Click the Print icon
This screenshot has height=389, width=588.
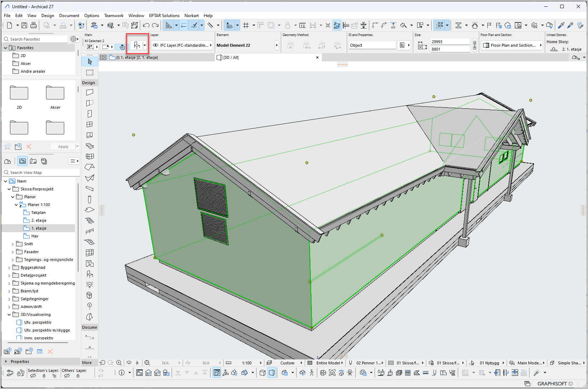coord(34,25)
